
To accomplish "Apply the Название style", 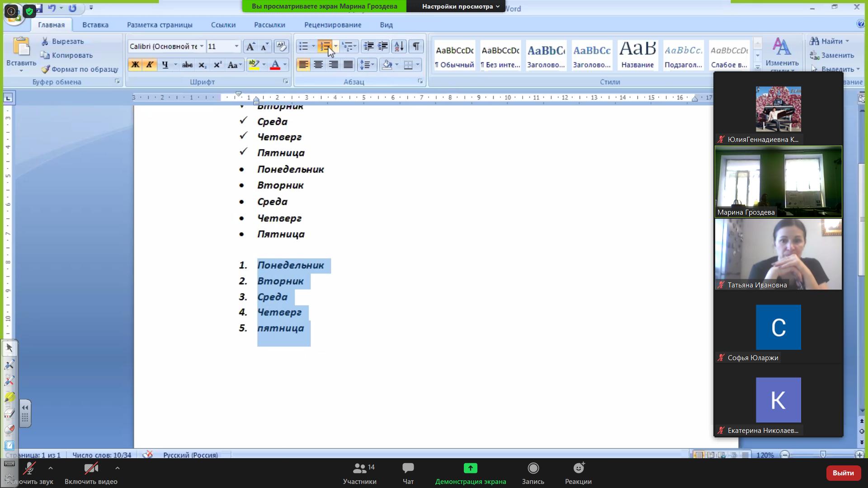I will click(x=637, y=55).
